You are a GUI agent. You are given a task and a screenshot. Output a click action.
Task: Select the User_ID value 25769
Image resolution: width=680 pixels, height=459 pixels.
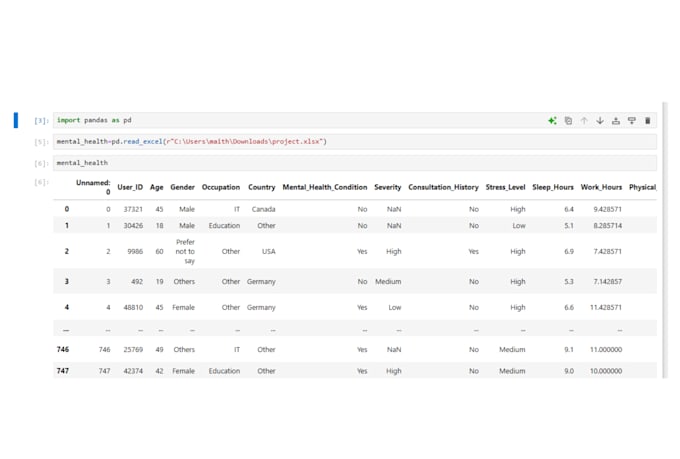tap(133, 350)
